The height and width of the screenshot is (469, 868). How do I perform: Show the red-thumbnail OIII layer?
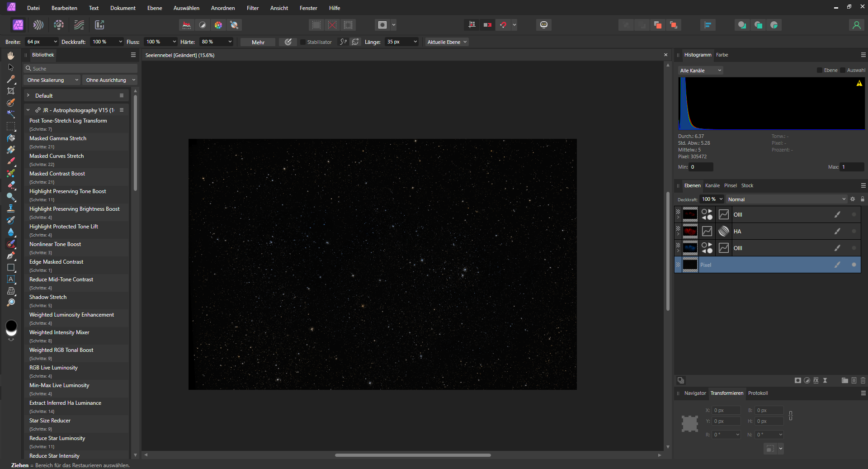tap(854, 214)
